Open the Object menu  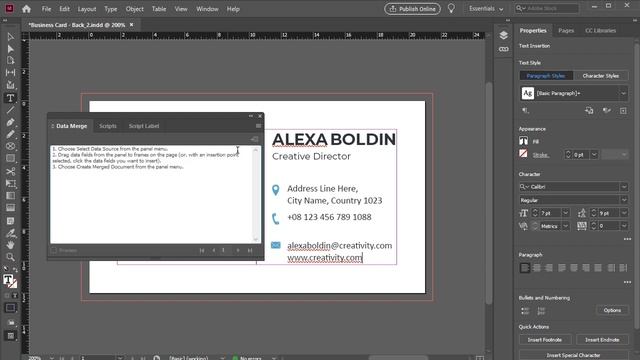pyautogui.click(x=135, y=9)
